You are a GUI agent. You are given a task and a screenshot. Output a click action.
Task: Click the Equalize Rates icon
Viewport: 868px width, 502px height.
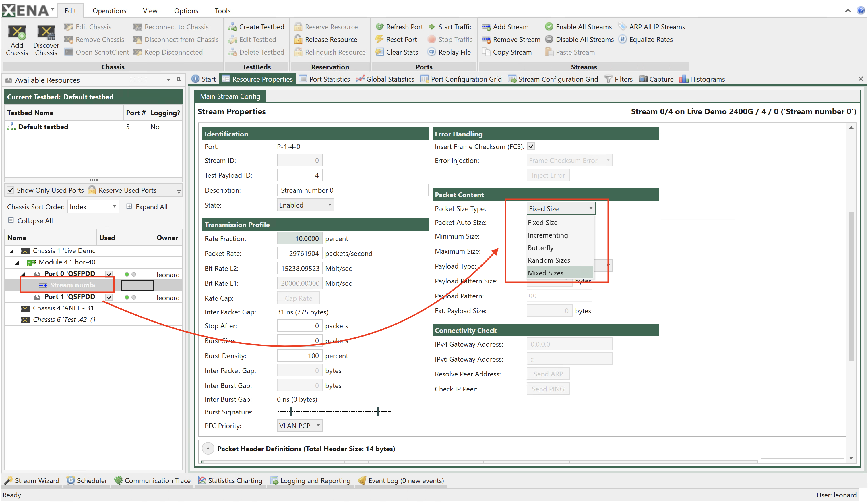622,40
